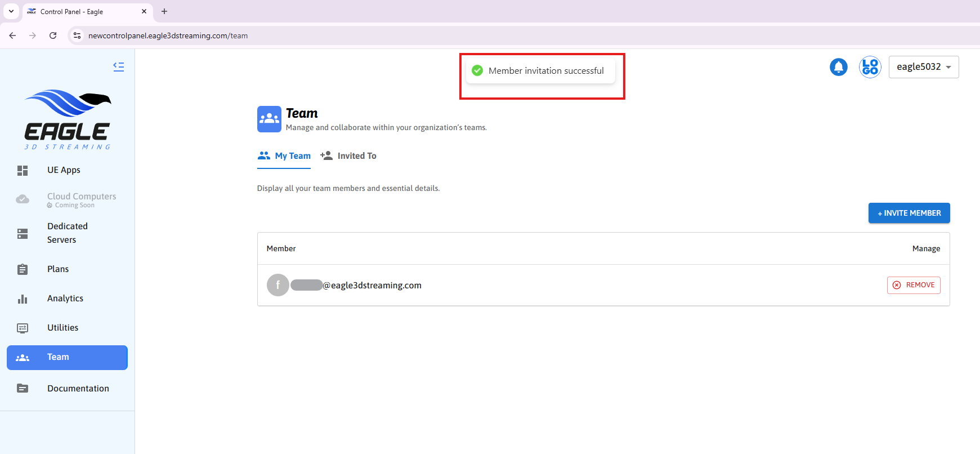Viewport: 980px width, 454px height.
Task: Click the notification bell icon
Action: point(838,67)
